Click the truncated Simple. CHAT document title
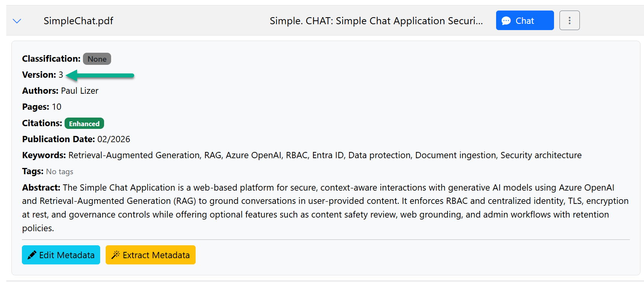This screenshot has height=282, width=644. [376, 21]
